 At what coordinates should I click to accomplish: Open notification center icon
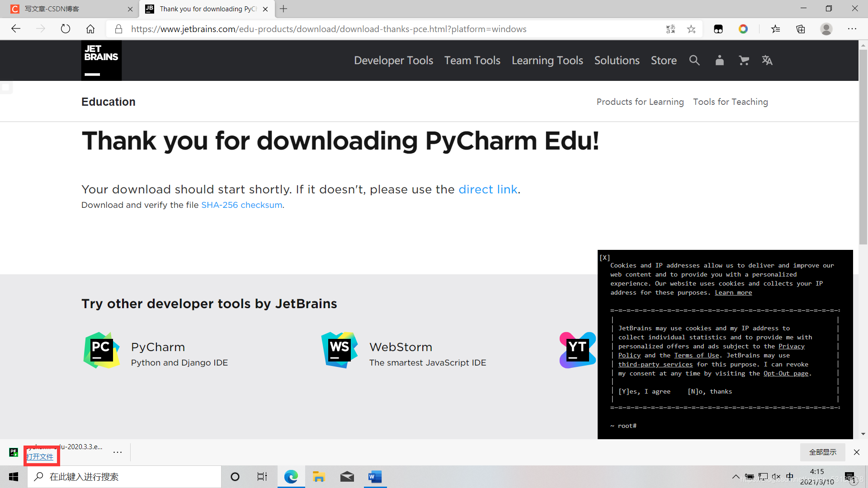pyautogui.click(x=850, y=477)
